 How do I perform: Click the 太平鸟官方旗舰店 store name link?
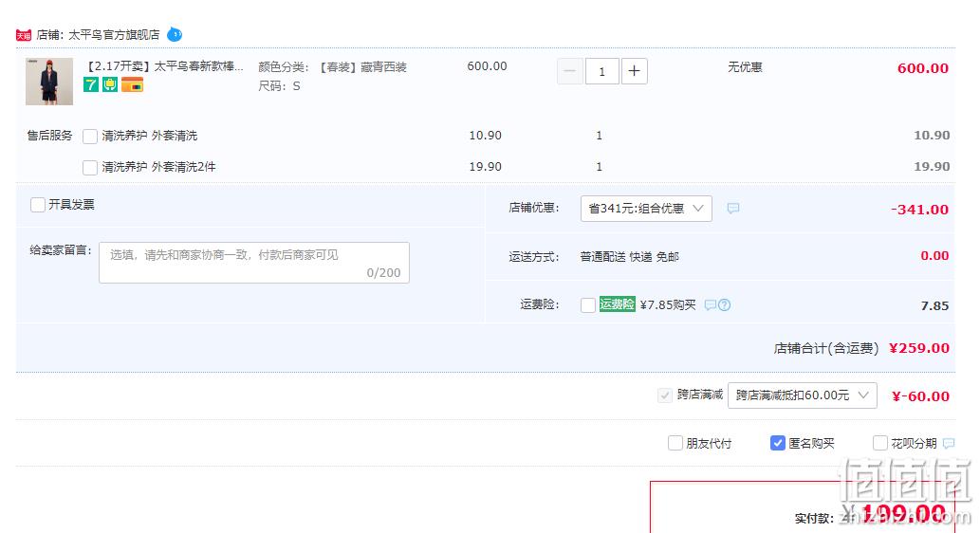[x=114, y=35]
